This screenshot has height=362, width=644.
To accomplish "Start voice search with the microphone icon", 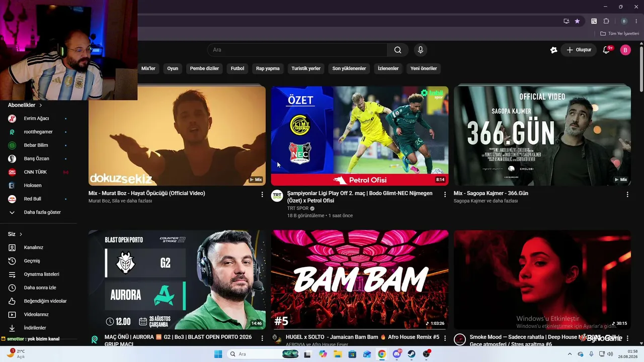I will pyautogui.click(x=421, y=50).
